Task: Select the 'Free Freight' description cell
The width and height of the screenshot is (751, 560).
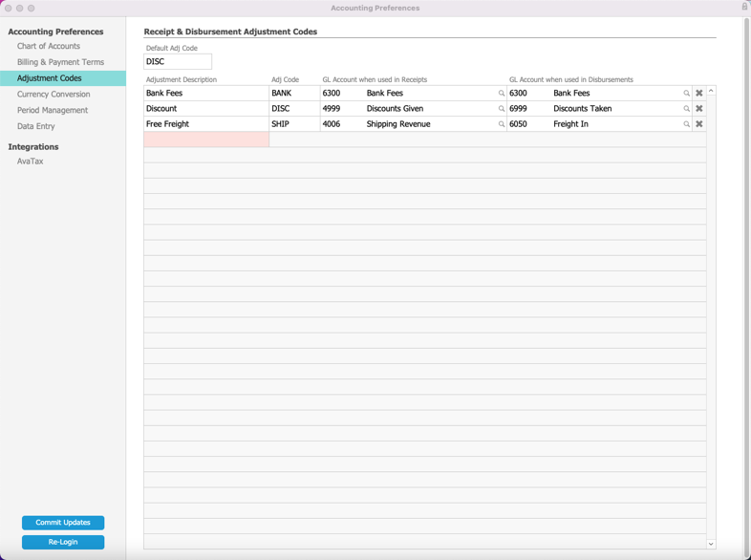Action: (206, 123)
